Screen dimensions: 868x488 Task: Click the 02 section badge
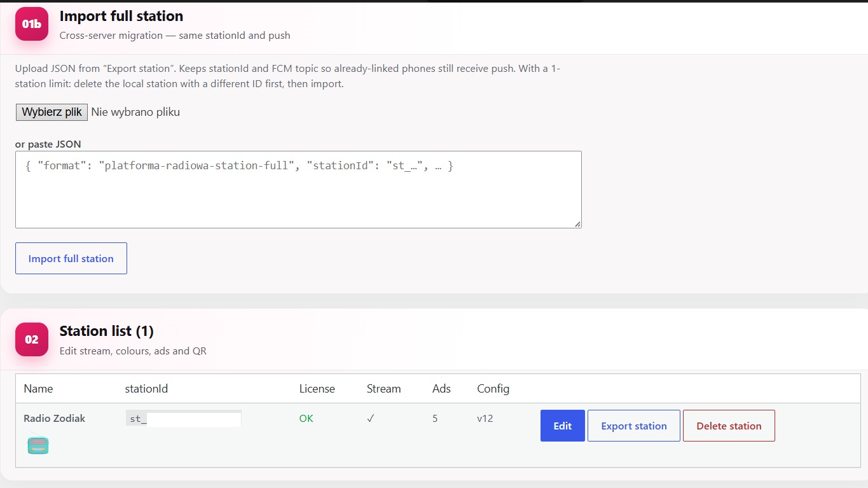32,340
